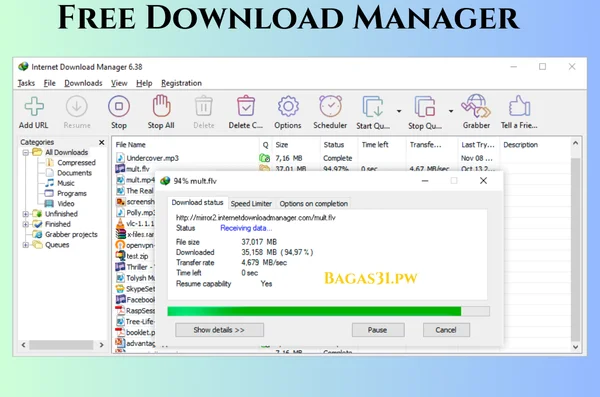Switch to Options on completion tab
The image size is (600, 397).
click(313, 204)
